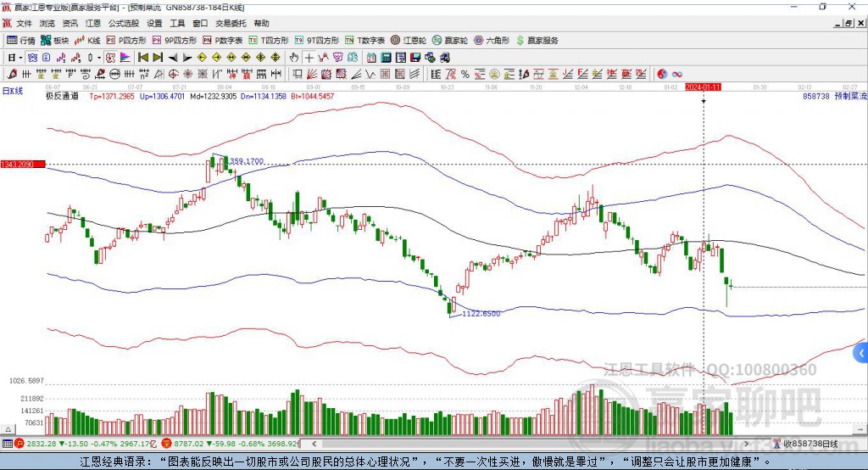This screenshot has height=470, width=868.
Task: Open the 文件 menu
Action: (x=24, y=23)
